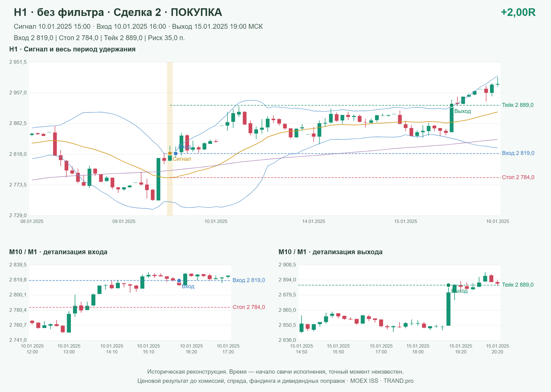Click the 'Сигнал' label on H1 chart

pos(182,159)
